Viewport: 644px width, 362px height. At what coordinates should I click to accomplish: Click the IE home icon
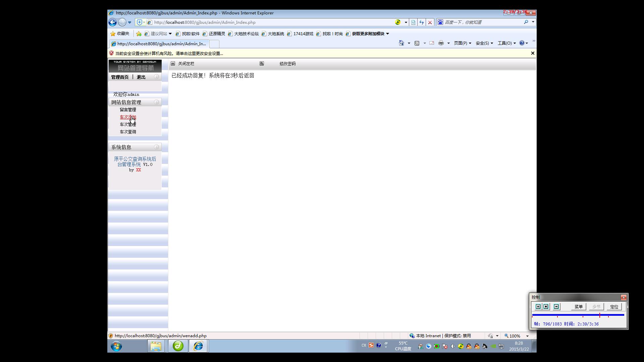click(401, 43)
